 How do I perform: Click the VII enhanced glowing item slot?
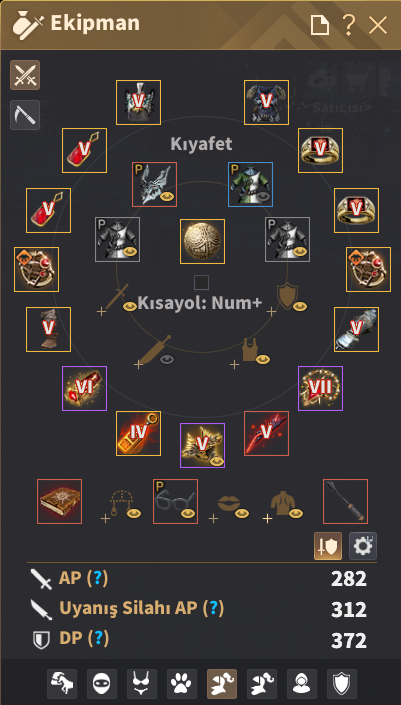321,388
